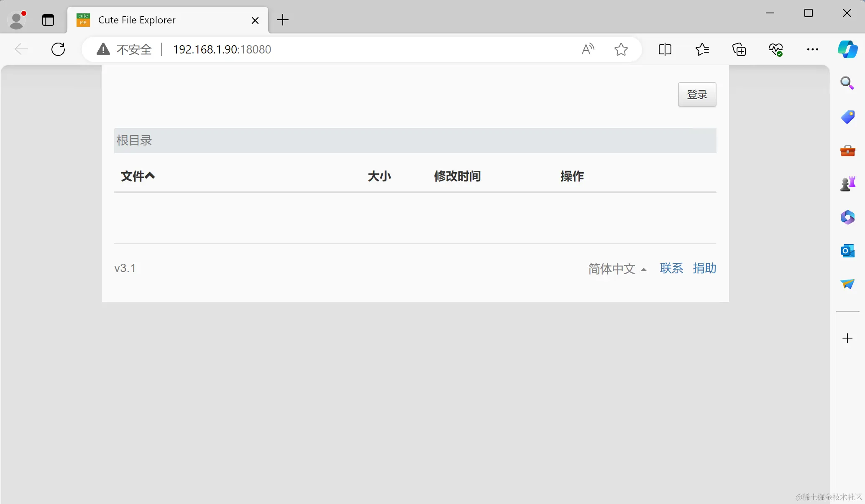
Task: Open browser essentials heart icon
Action: [x=776, y=49]
